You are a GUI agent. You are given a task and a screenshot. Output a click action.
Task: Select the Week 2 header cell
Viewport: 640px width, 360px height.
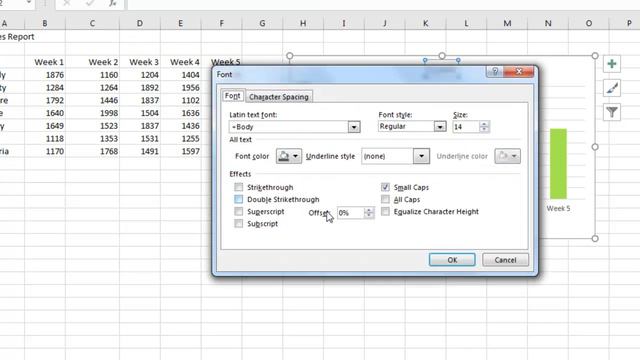[x=92, y=62]
